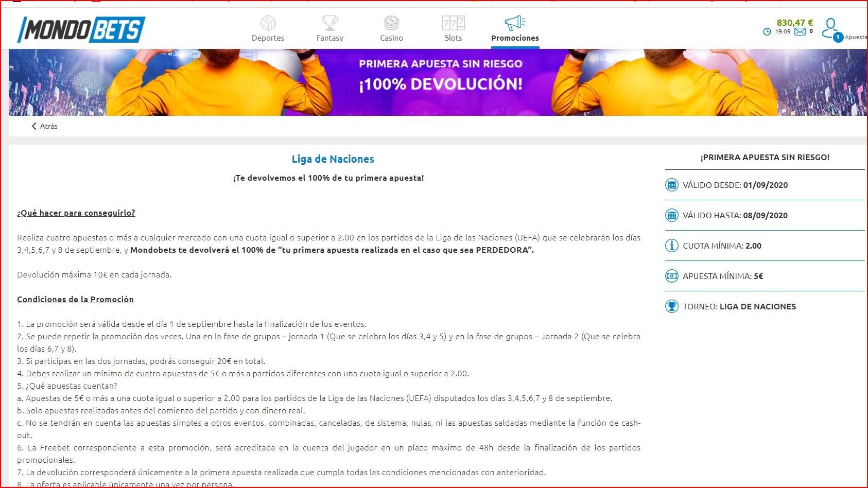Click the calendar icon beside Válido Desde
The height and width of the screenshot is (488, 868).
(671, 185)
